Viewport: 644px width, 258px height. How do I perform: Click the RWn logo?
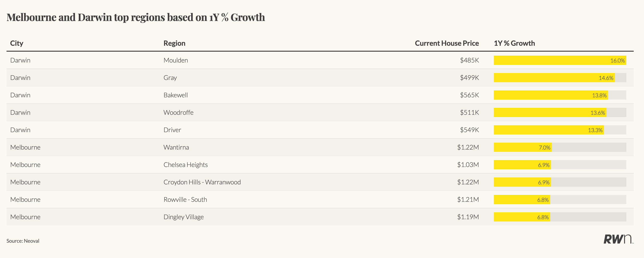pos(618,239)
